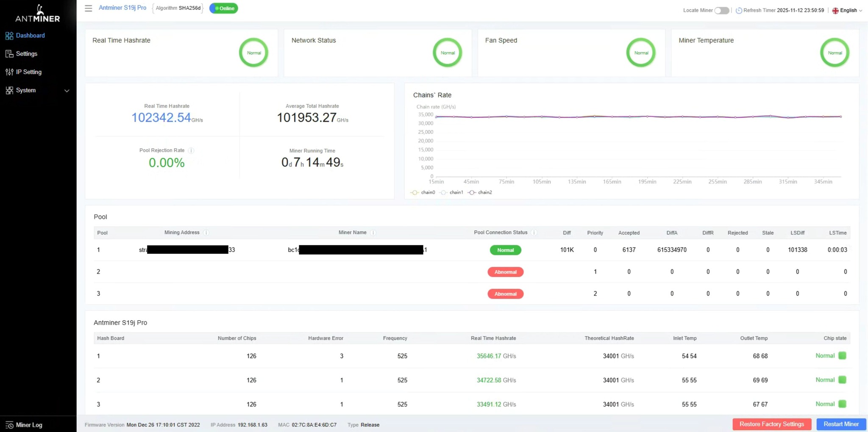Click the Restart Miner button
Viewport: 868px width, 432px height.
pyautogui.click(x=841, y=424)
